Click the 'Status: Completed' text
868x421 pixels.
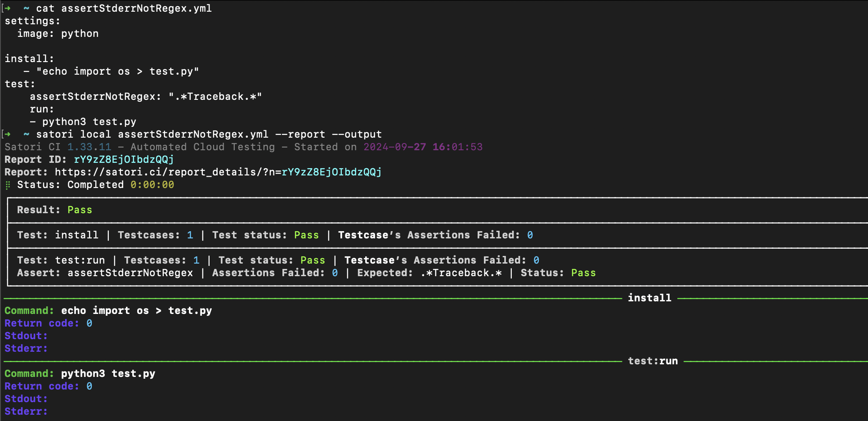pos(70,185)
